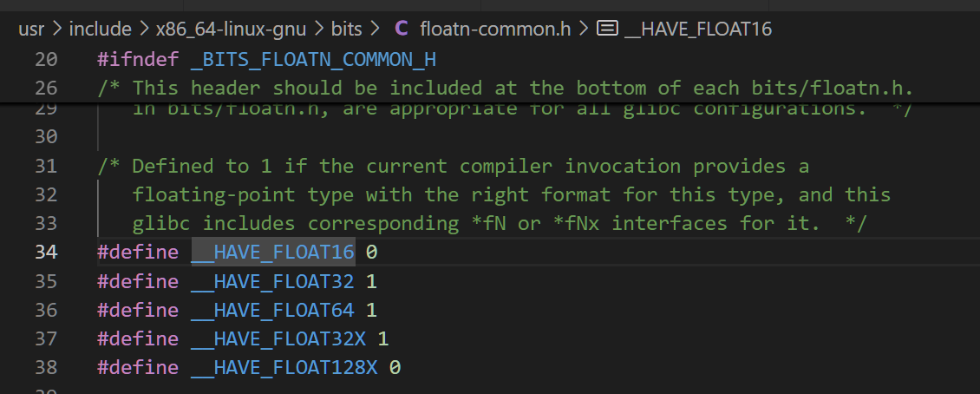Place cursor on _BITS_FLOATN_COMMON_H identifier
This screenshot has height=394, width=980.
tap(314, 60)
